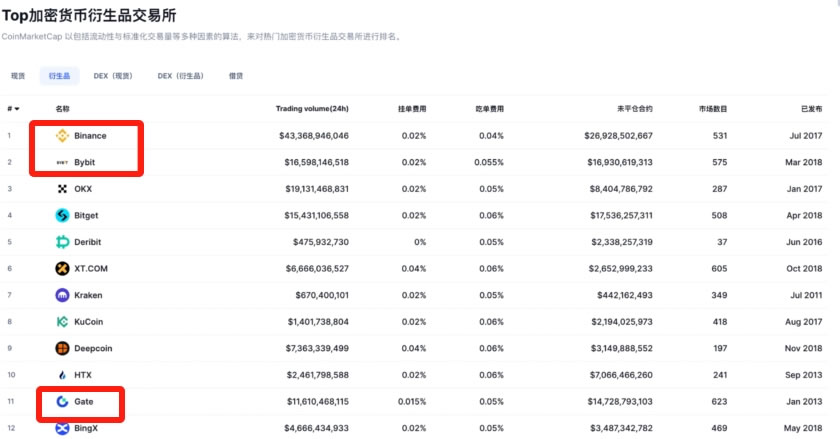Select the 衍生品 tab
The height and width of the screenshot is (439, 840).
point(59,75)
